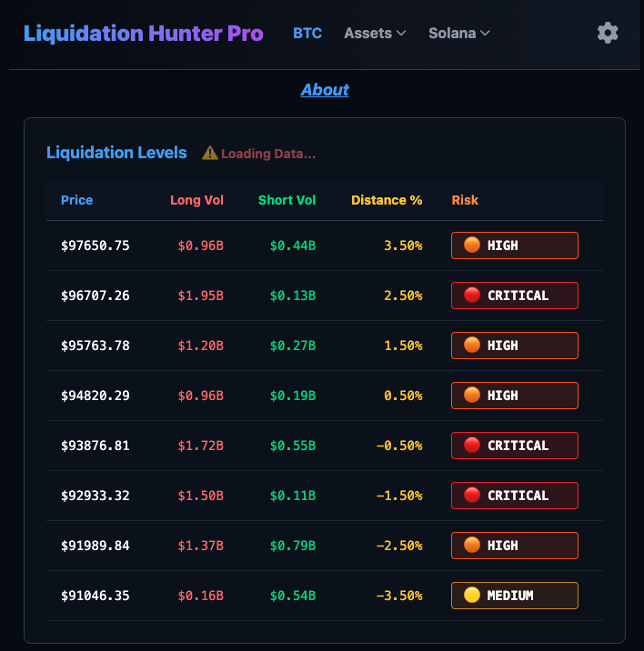Image resolution: width=644 pixels, height=651 pixels.
Task: Click the short volume value $0.27B
Action: pyautogui.click(x=293, y=346)
